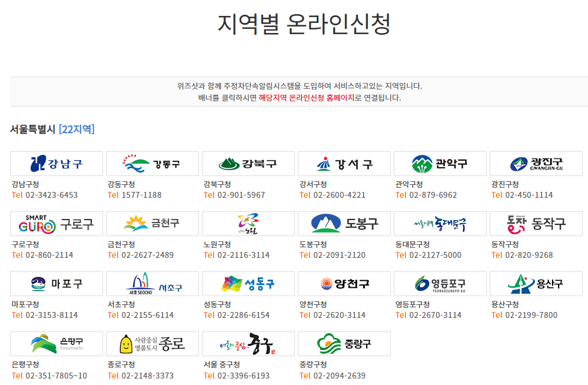Click phone number 02-351-7805~10
The width and height of the screenshot is (588, 385).
tap(57, 376)
